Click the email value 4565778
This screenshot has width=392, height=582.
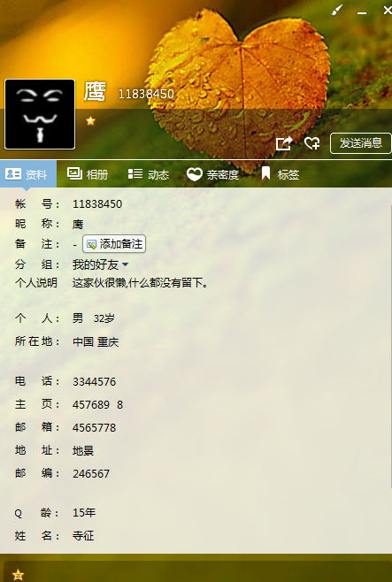[95, 427]
